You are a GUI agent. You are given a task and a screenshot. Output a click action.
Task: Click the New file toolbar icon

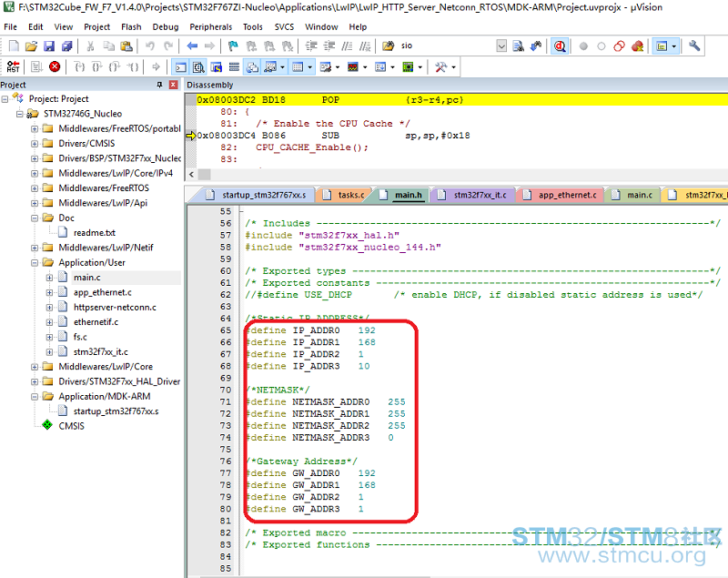pyautogui.click(x=14, y=46)
